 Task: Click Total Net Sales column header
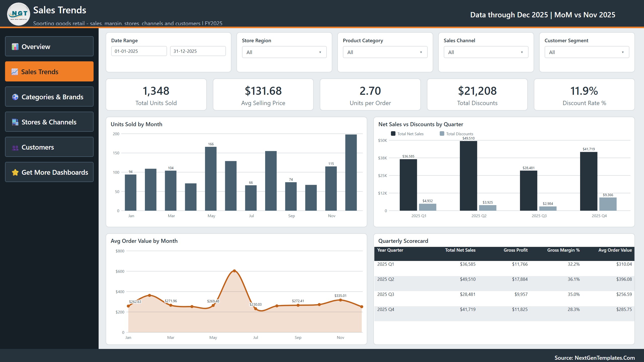(460, 250)
